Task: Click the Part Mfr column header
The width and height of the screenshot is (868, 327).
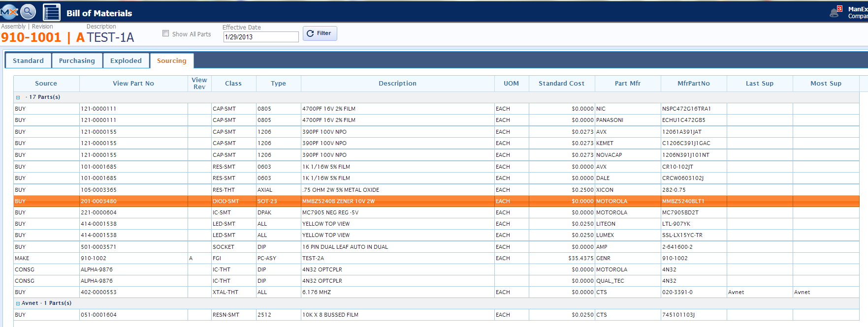Action: 628,84
